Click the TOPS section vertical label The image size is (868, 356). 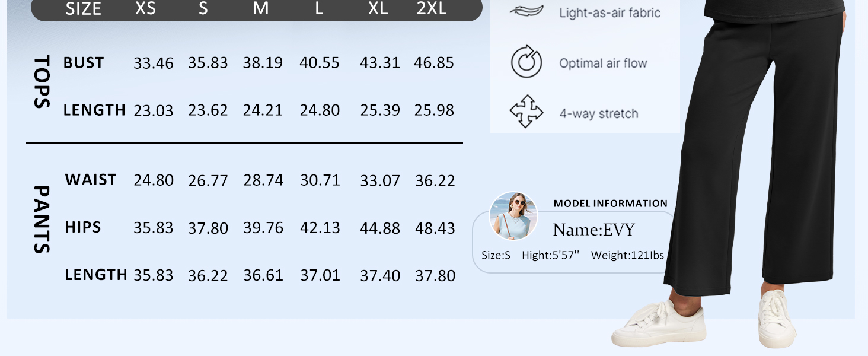[41, 82]
